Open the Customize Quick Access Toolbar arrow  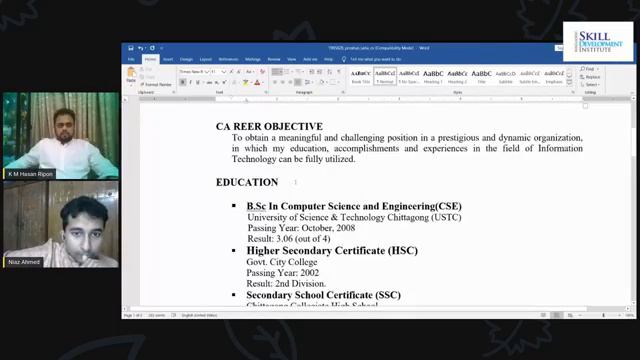[x=162, y=48]
